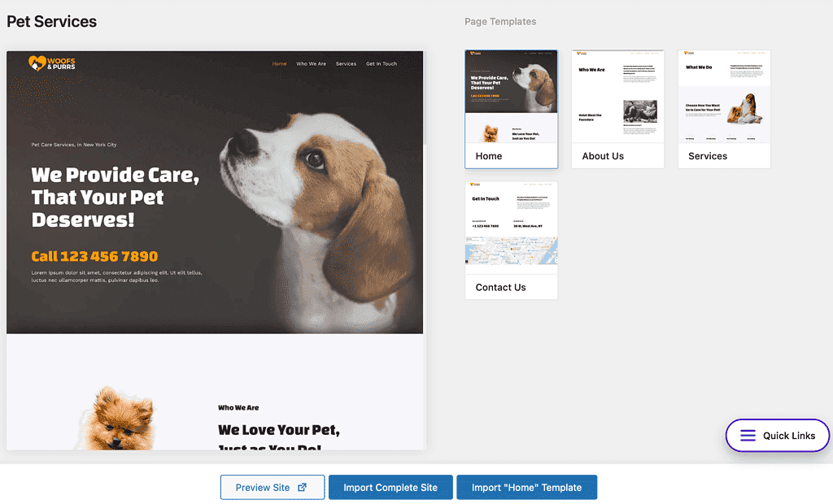Screen dimensions: 833x504
Task: Select Home in the preview navigation menu
Action: coord(279,63)
